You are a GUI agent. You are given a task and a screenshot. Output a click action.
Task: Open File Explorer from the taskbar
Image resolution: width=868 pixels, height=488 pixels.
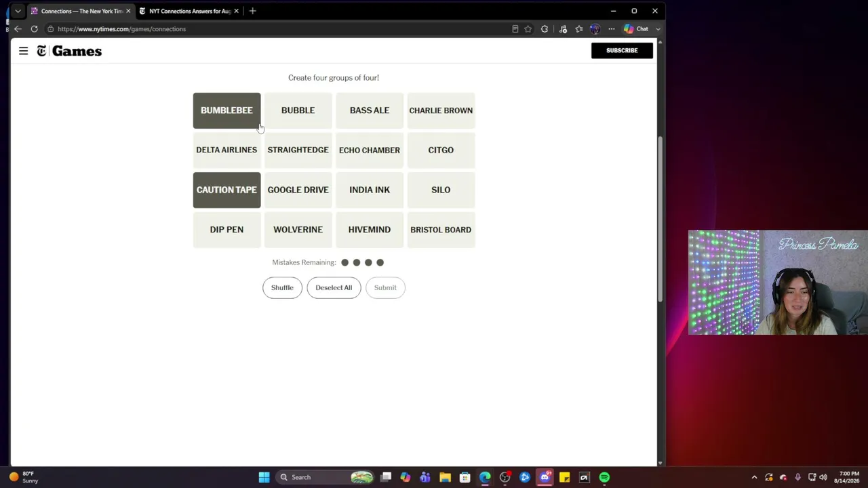(x=445, y=477)
